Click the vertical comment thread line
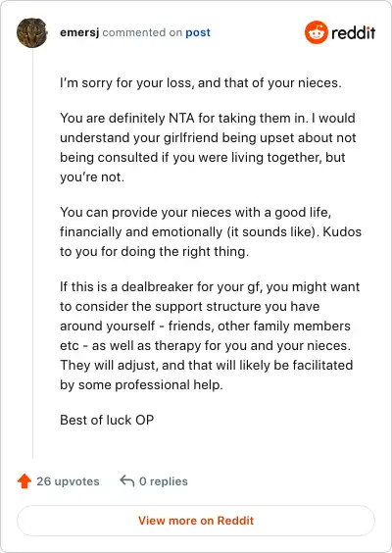Screen dimensions: 392x553 click(x=32, y=253)
